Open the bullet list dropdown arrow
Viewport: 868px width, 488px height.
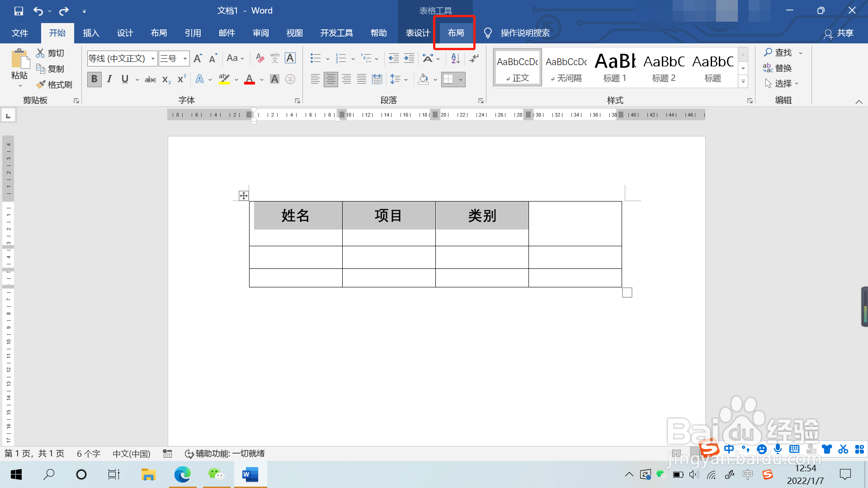click(328, 58)
